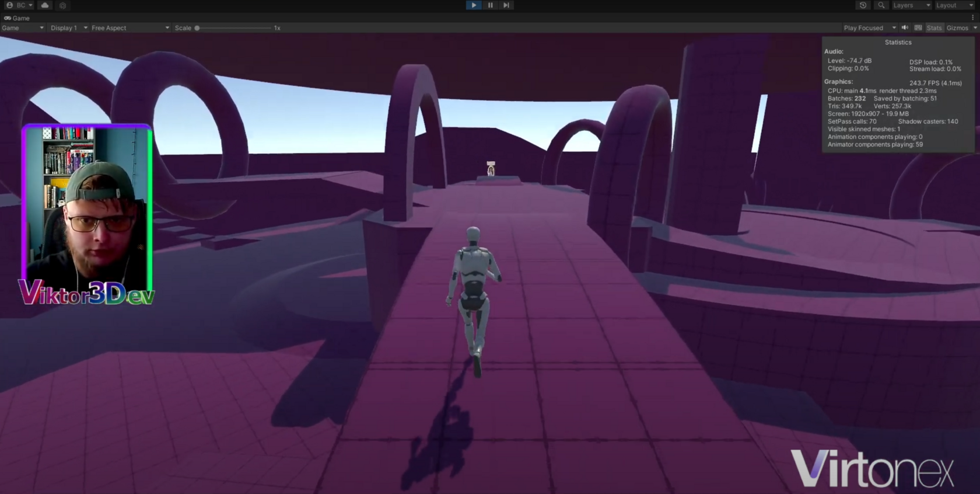
Task: Open the undo history icon
Action: (863, 5)
